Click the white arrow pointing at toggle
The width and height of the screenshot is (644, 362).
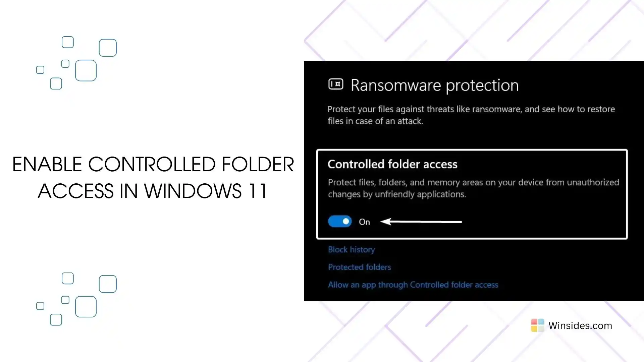click(421, 222)
